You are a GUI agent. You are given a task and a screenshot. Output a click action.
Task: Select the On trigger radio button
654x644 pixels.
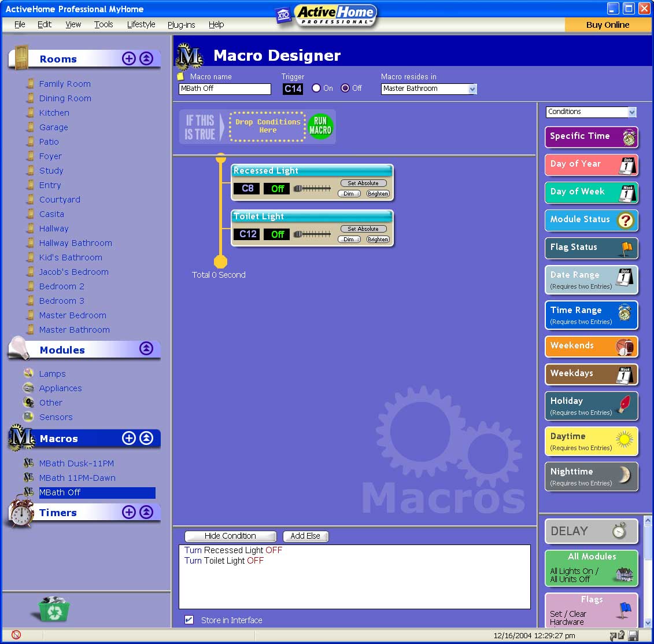tap(316, 89)
